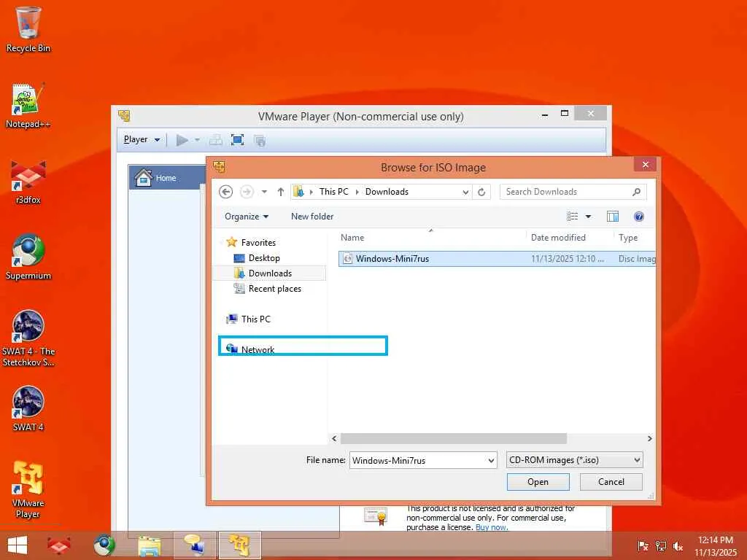This screenshot has height=560, width=747.
Task: Sort by Date modified column header
Action: point(558,238)
